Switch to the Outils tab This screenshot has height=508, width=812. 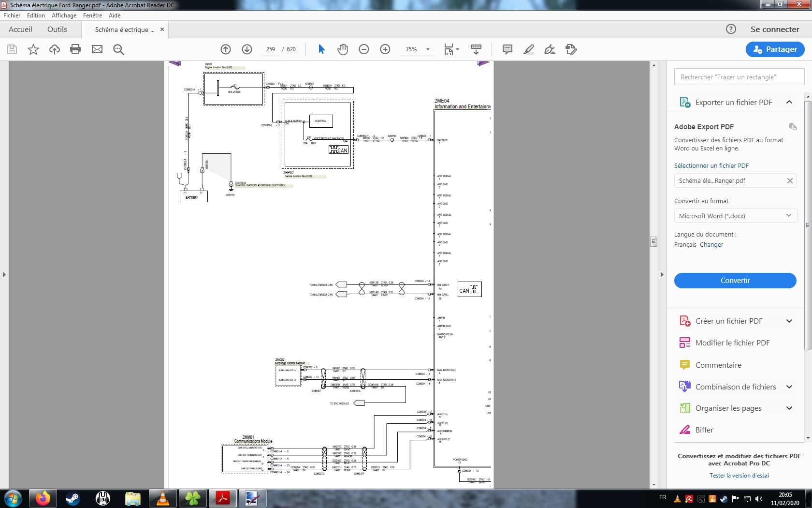point(57,30)
